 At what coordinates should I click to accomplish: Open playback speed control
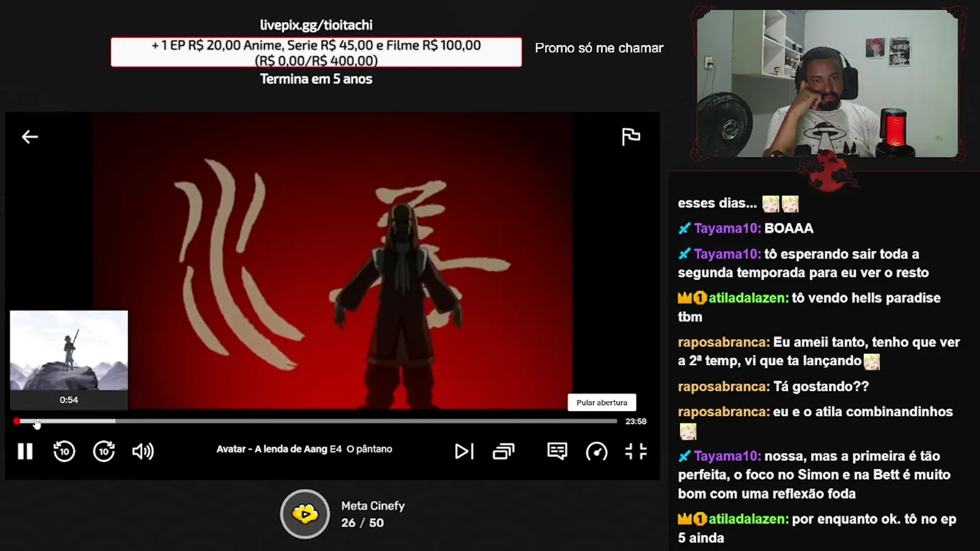(x=596, y=452)
